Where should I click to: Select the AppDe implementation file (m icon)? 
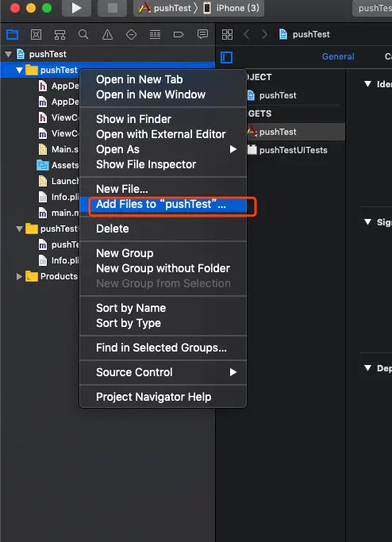pos(59,102)
